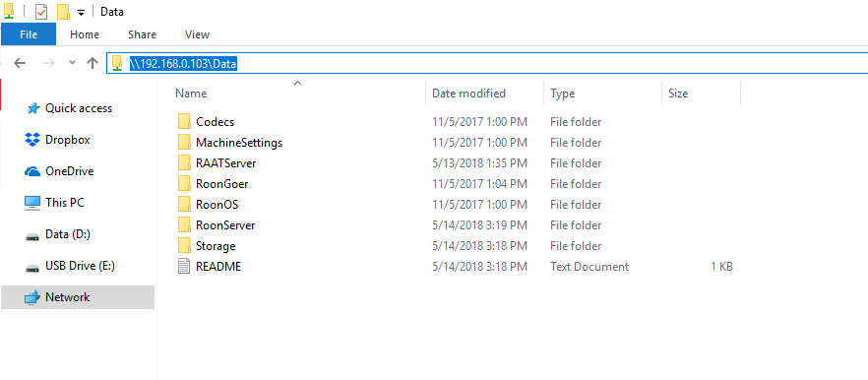Go back with the Back arrow

pyautogui.click(x=20, y=63)
